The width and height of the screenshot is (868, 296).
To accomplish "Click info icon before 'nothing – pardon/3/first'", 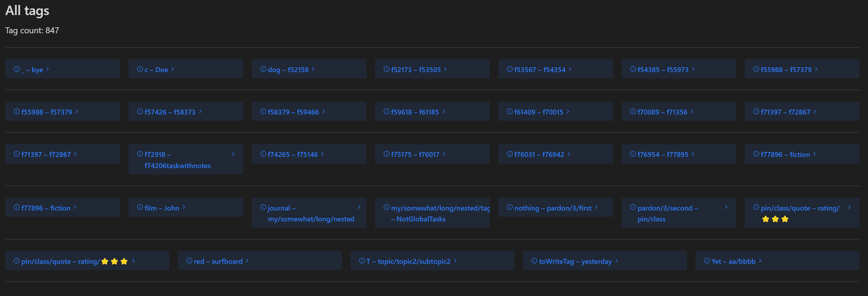I will point(509,207).
